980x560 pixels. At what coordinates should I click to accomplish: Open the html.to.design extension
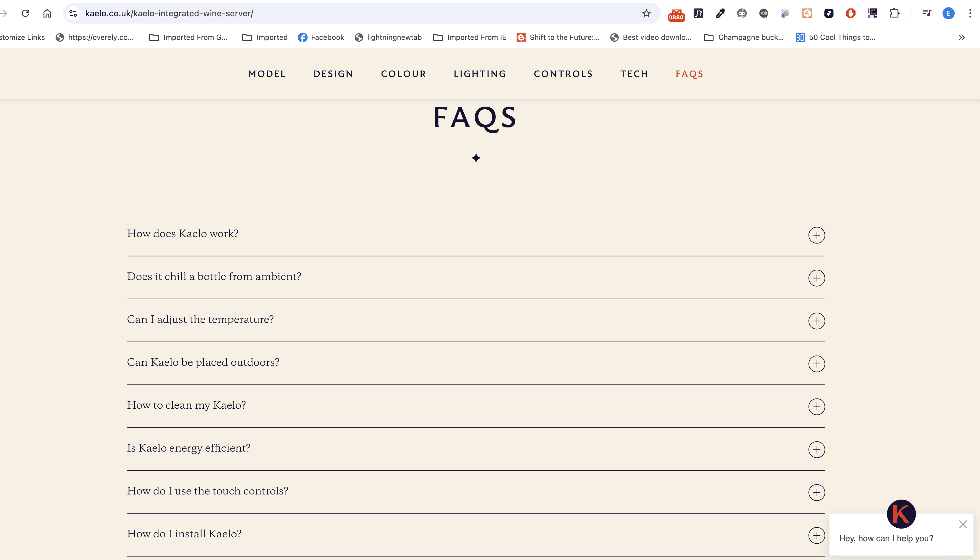872,14
